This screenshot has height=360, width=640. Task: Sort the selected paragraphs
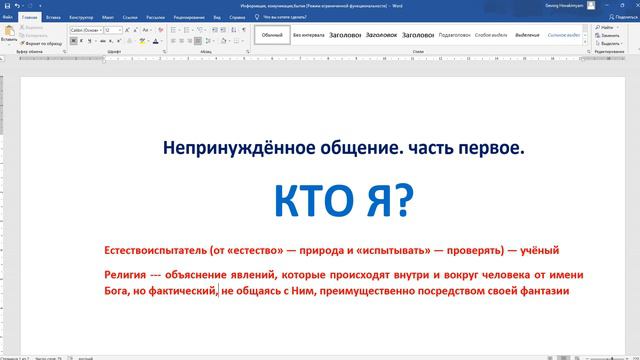[233, 30]
